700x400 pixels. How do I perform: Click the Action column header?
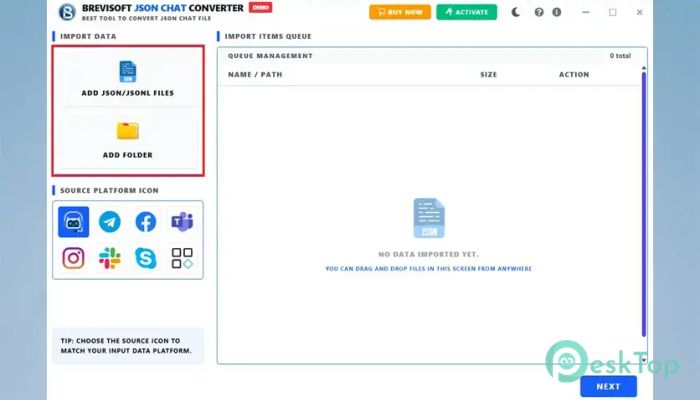point(574,75)
